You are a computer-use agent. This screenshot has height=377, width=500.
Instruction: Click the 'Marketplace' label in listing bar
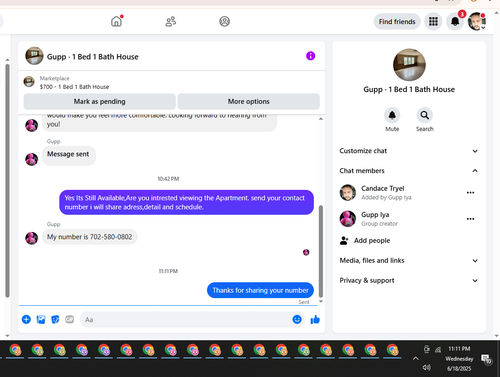(x=54, y=79)
